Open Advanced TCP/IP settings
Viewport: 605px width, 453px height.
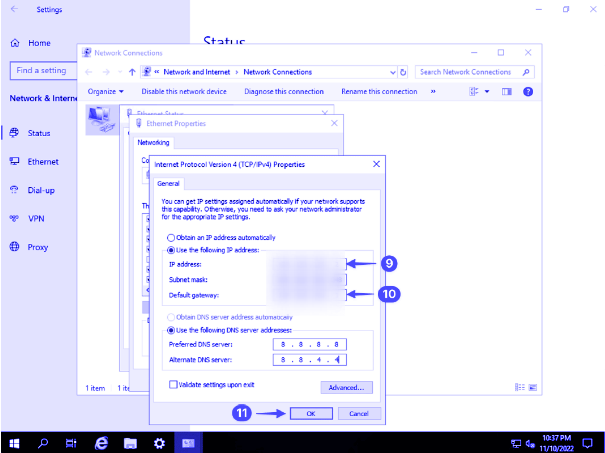(346, 387)
